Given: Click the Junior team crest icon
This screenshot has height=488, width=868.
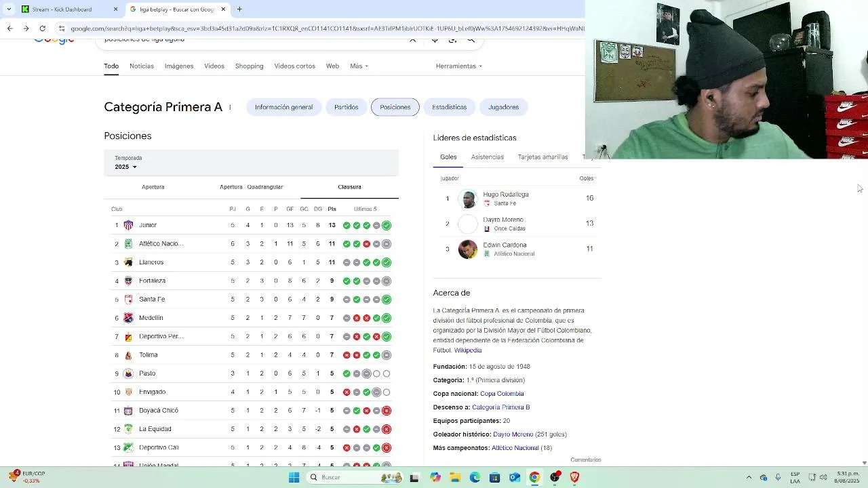Looking at the screenshot, I should [x=128, y=225].
